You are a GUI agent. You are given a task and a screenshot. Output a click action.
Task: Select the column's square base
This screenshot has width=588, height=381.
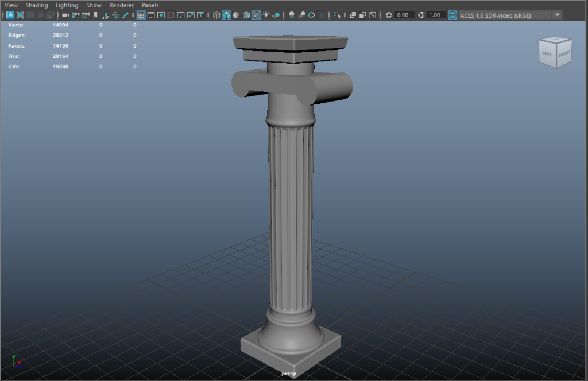click(291, 352)
